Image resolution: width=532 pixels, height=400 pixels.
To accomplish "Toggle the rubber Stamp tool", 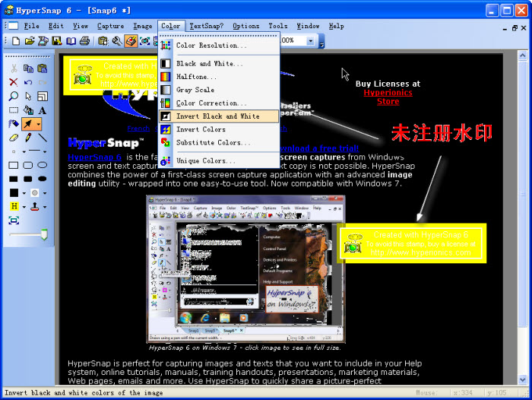I will [x=35, y=206].
